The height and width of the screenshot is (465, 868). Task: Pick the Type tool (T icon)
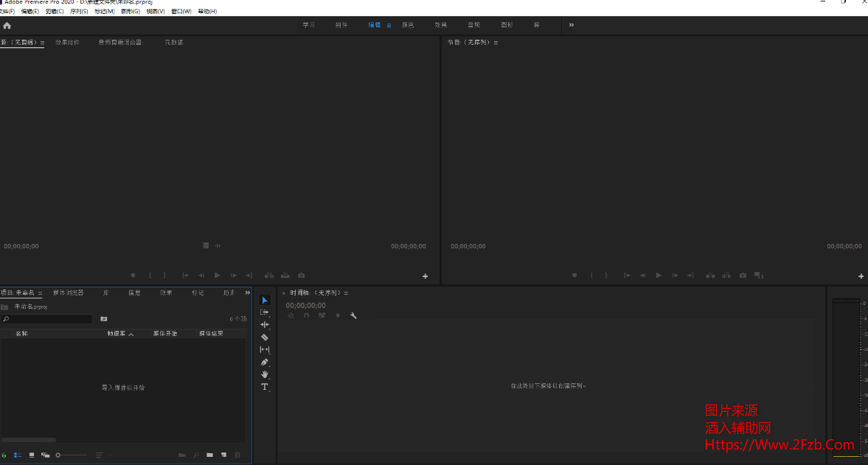(265, 387)
